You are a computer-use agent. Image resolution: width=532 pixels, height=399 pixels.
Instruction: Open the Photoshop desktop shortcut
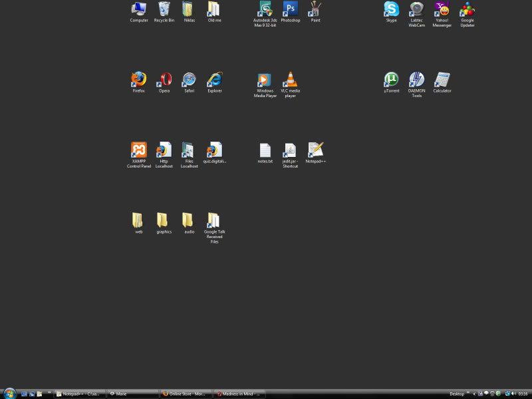tap(291, 9)
